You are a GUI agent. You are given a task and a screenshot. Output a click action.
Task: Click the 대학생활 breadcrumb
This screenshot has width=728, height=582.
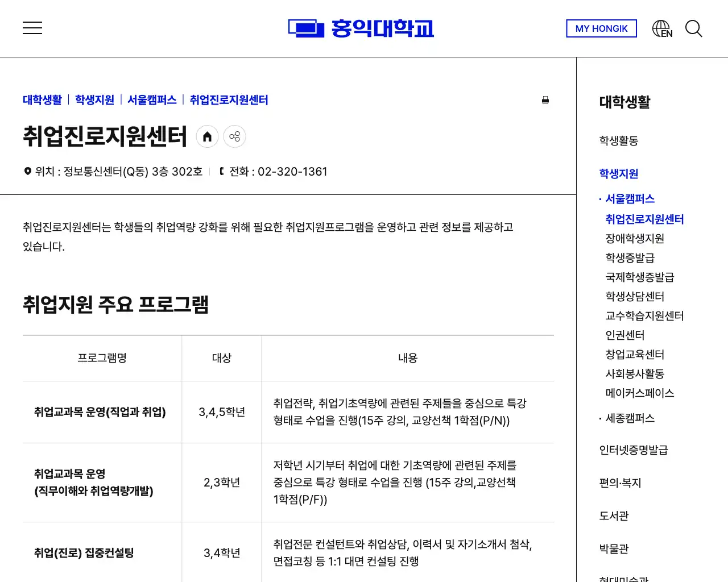point(42,99)
